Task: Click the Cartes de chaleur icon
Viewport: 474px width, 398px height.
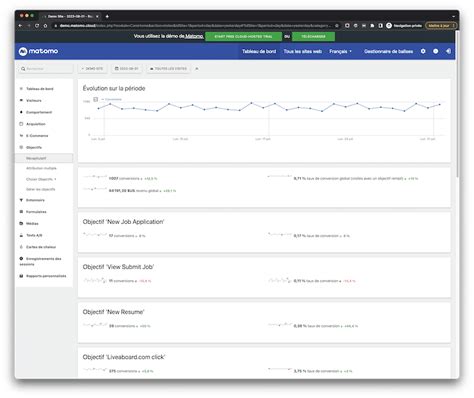Action: [x=21, y=247]
